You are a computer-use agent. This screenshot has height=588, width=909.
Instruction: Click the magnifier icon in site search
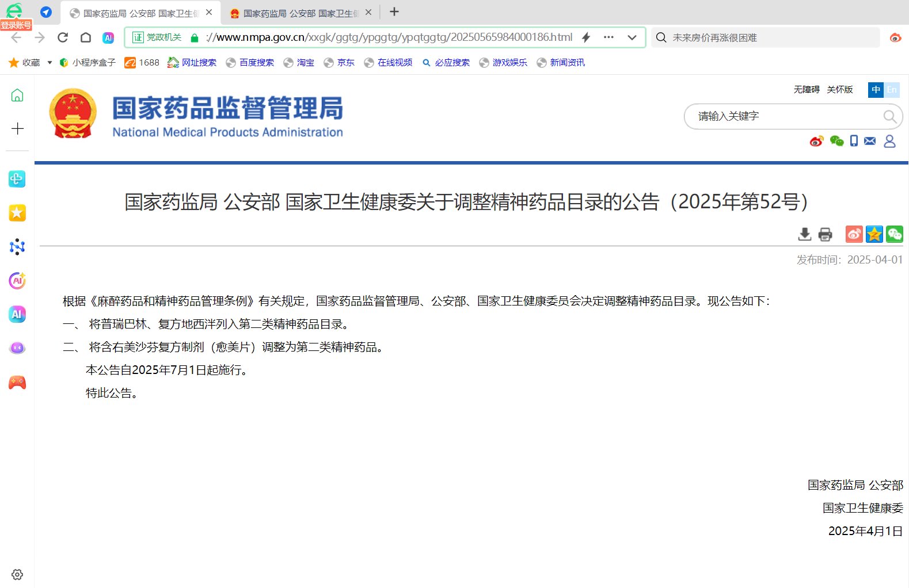pos(889,117)
